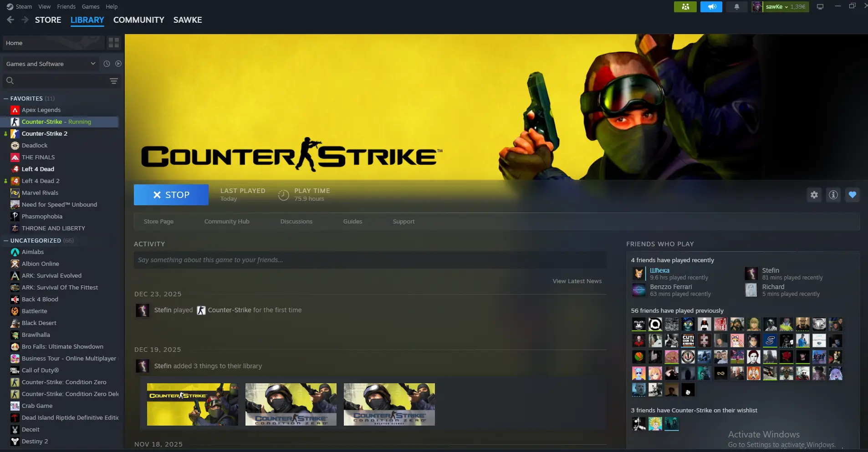Select Back 4 Blood in library
Screen dimensions: 868x452
click(x=40, y=300)
